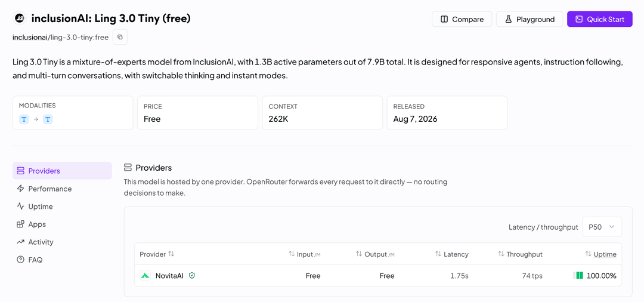Sort by Latency arrows
644x302 pixels.
438,254
